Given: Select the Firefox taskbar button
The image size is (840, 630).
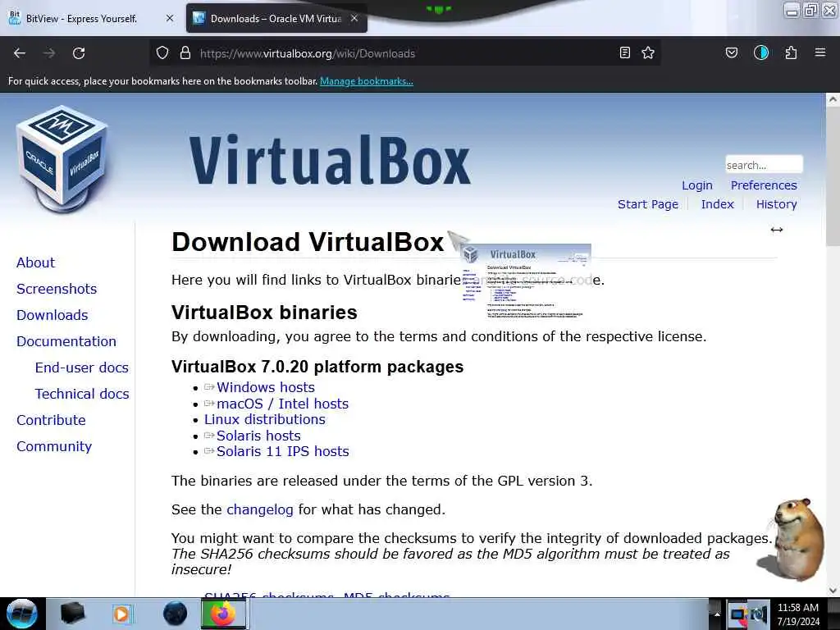Looking at the screenshot, I should point(223,614).
